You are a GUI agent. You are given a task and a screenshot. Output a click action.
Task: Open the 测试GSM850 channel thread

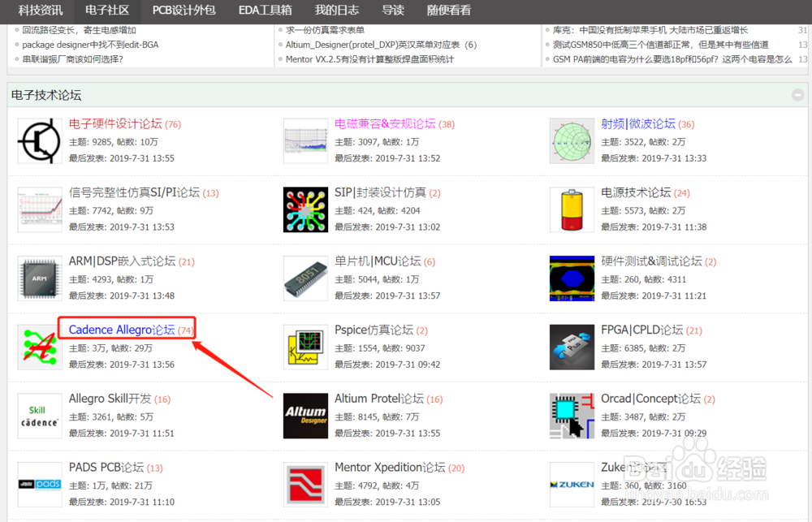tap(661, 45)
